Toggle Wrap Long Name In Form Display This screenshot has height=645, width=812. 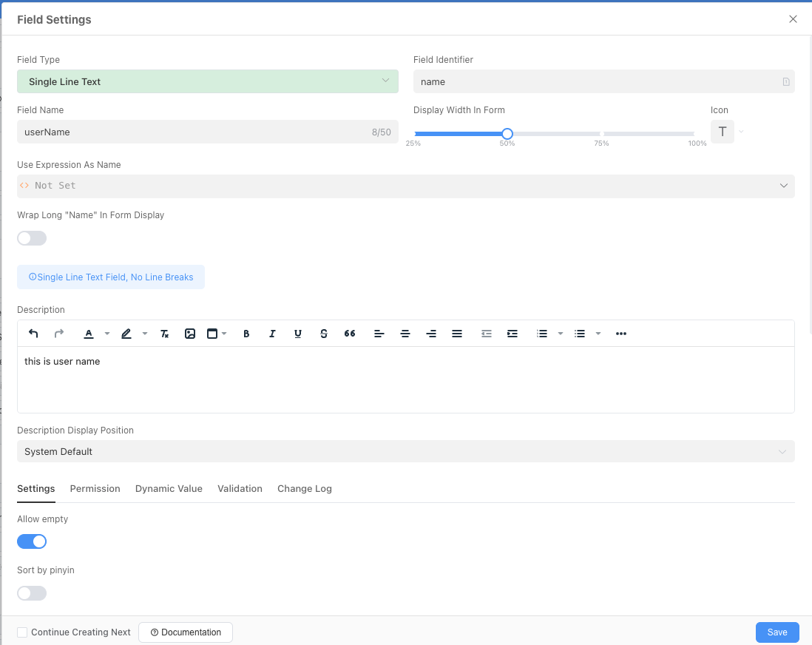32,238
